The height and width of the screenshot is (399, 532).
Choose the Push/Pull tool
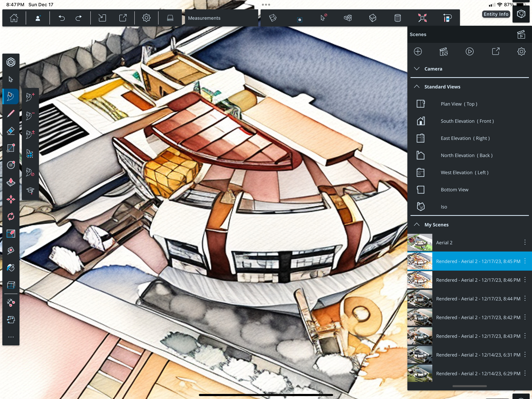[11, 182]
